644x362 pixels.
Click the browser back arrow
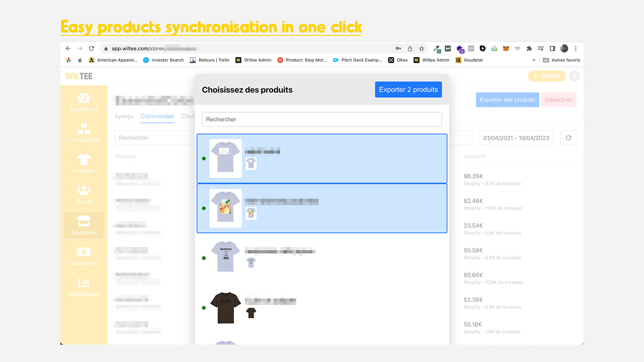(68, 48)
